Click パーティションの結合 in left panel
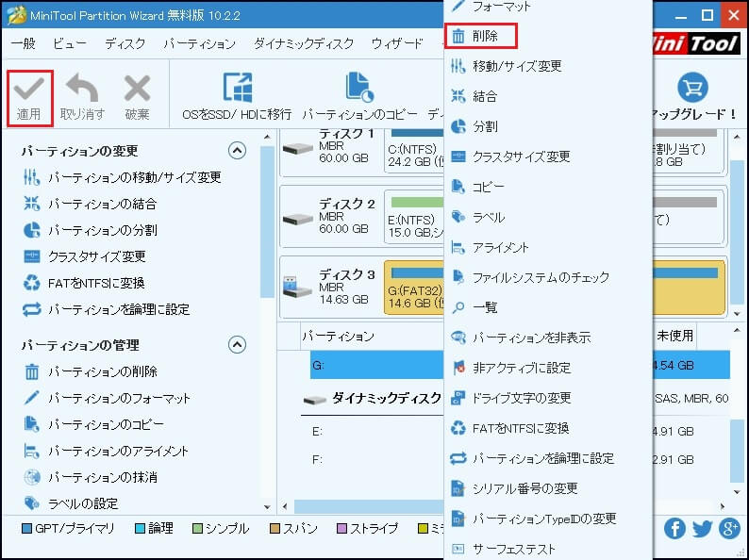The height and width of the screenshot is (560, 749). [x=102, y=204]
